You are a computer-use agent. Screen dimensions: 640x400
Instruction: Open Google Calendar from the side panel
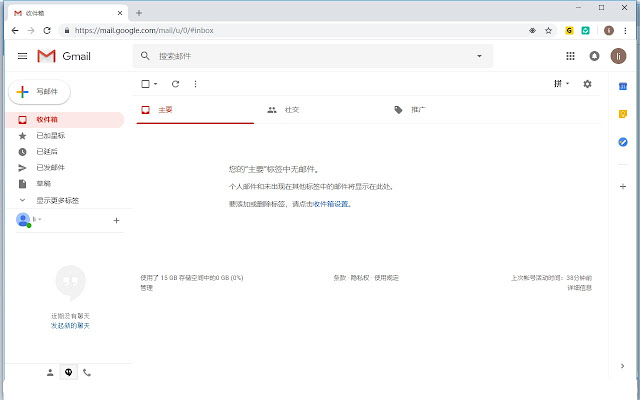622,86
